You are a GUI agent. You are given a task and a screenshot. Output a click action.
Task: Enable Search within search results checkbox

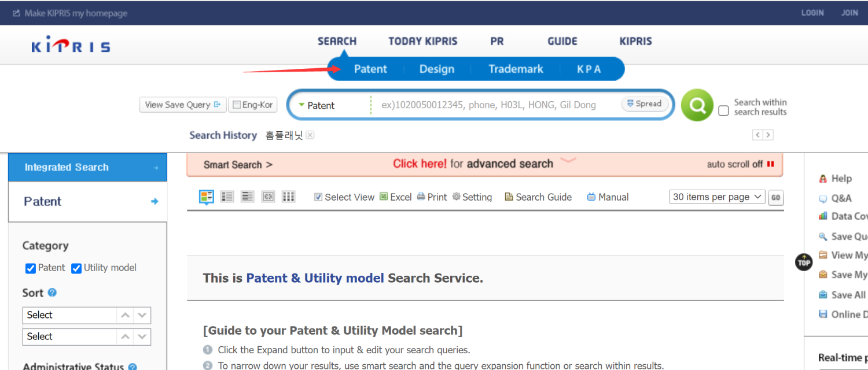723,110
